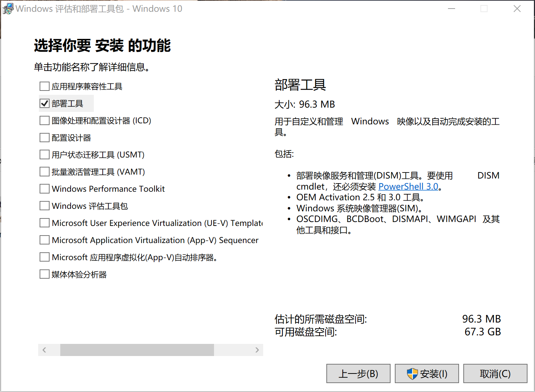Screen dimensions: 535x392
Task: Select the App-V 自动排序器 checkbox
Action: [x=45, y=257]
